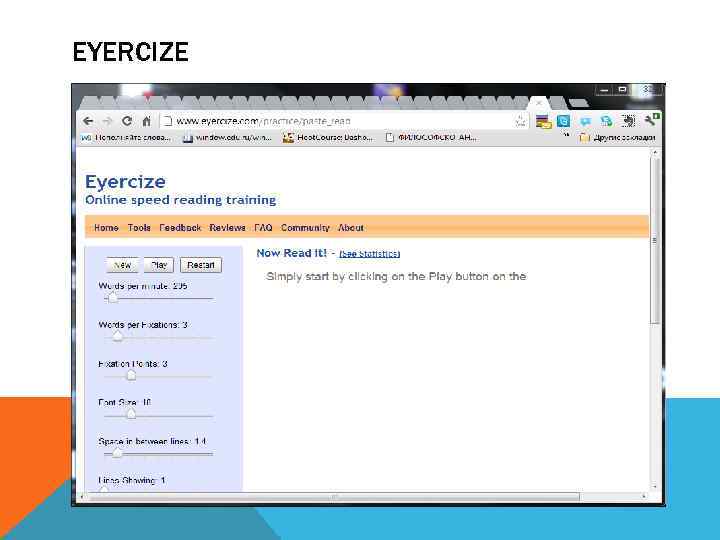Bookmark this page with the star icon
The width and height of the screenshot is (720, 540).
click(x=520, y=121)
